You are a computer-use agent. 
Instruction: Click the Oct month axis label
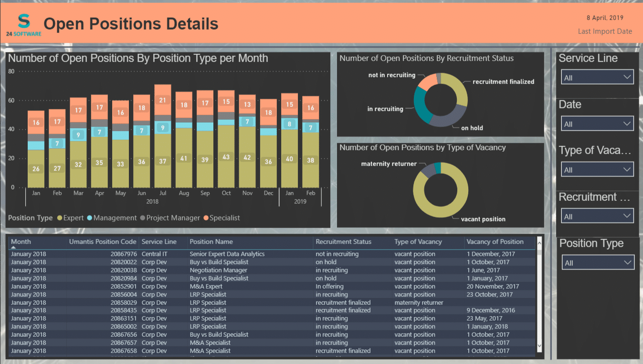click(x=226, y=193)
